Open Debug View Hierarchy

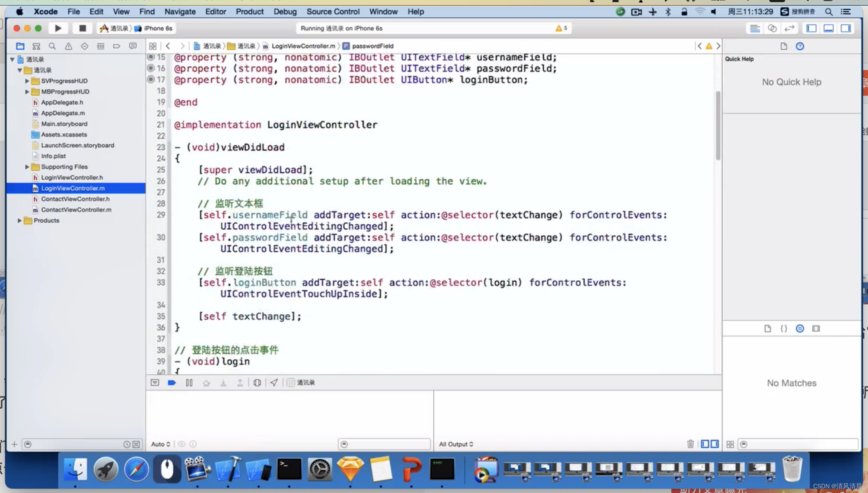[x=257, y=383]
